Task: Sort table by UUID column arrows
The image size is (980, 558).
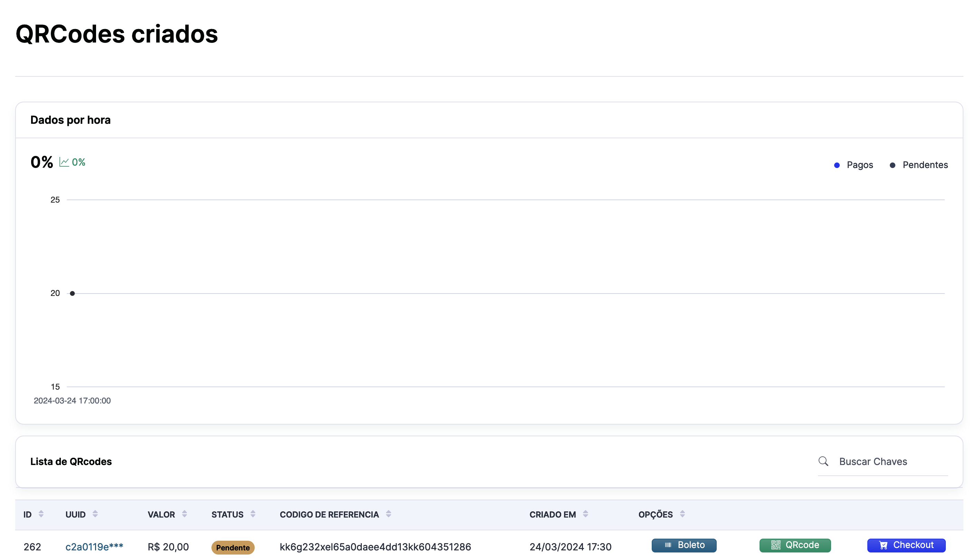Action: pyautogui.click(x=95, y=514)
